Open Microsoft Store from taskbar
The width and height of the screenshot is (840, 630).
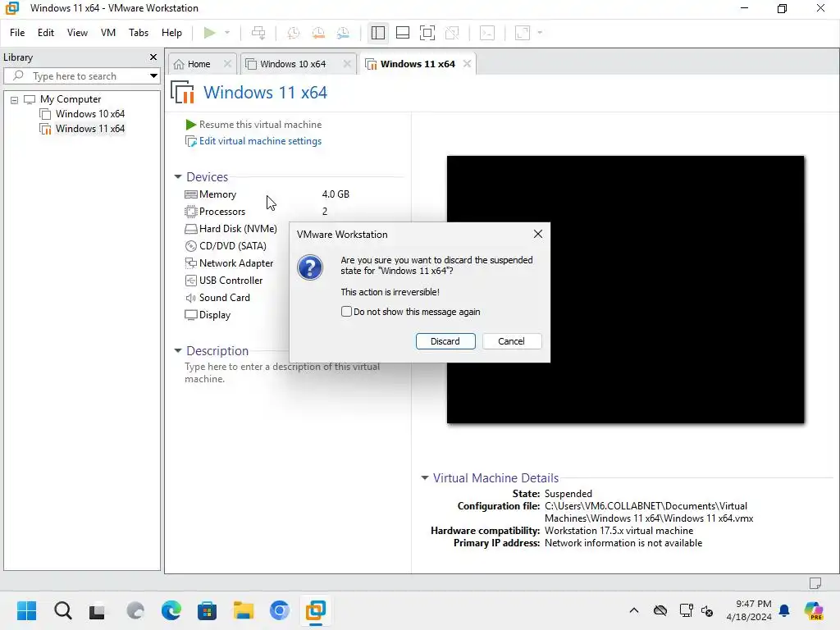coord(207,610)
